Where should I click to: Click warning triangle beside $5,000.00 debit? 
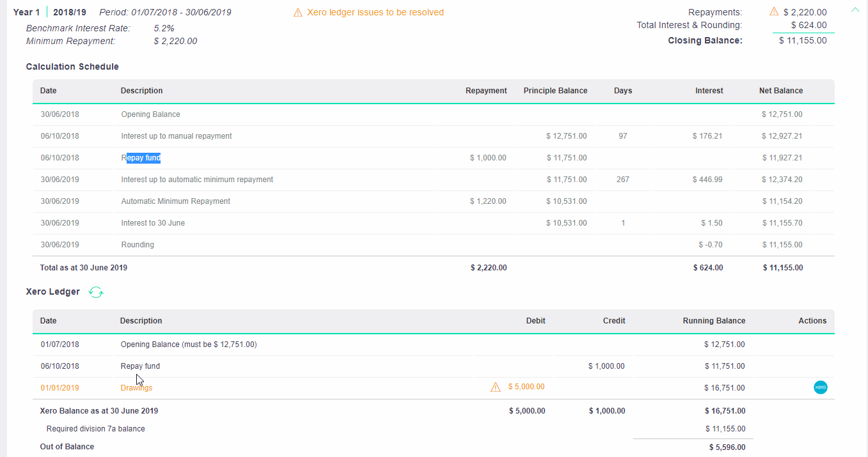[x=495, y=387]
